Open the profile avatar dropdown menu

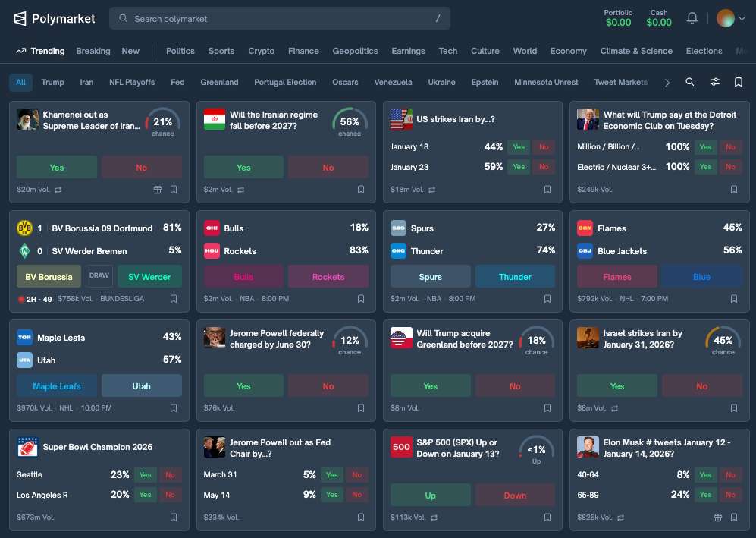pos(731,18)
